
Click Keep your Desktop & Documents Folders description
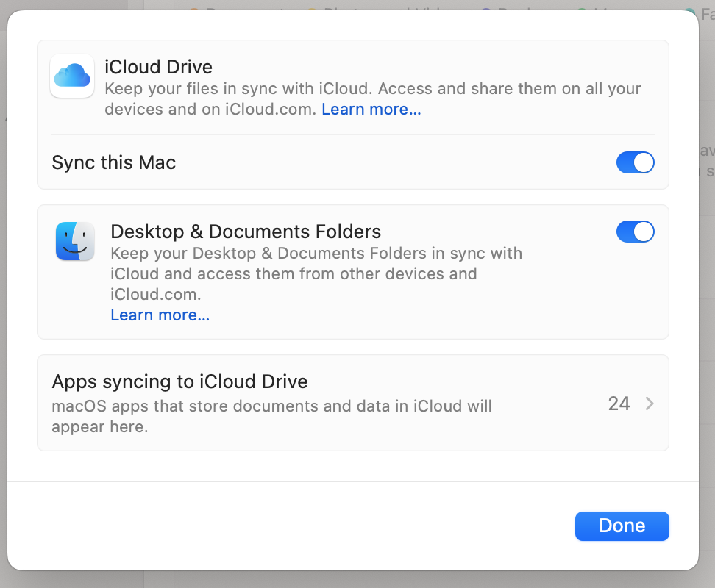(316, 273)
